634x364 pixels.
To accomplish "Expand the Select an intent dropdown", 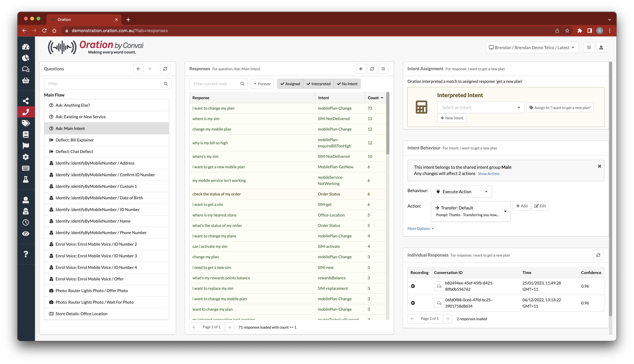I will [x=480, y=107].
